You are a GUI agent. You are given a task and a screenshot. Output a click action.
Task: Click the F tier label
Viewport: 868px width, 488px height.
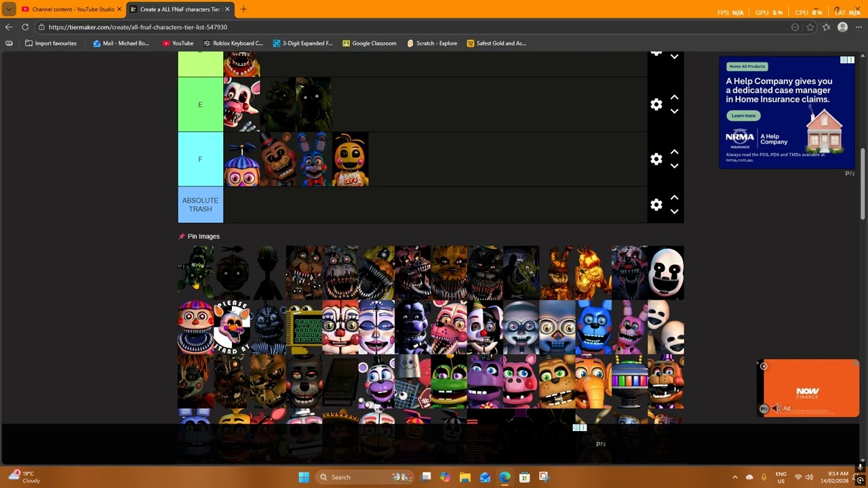pos(200,159)
